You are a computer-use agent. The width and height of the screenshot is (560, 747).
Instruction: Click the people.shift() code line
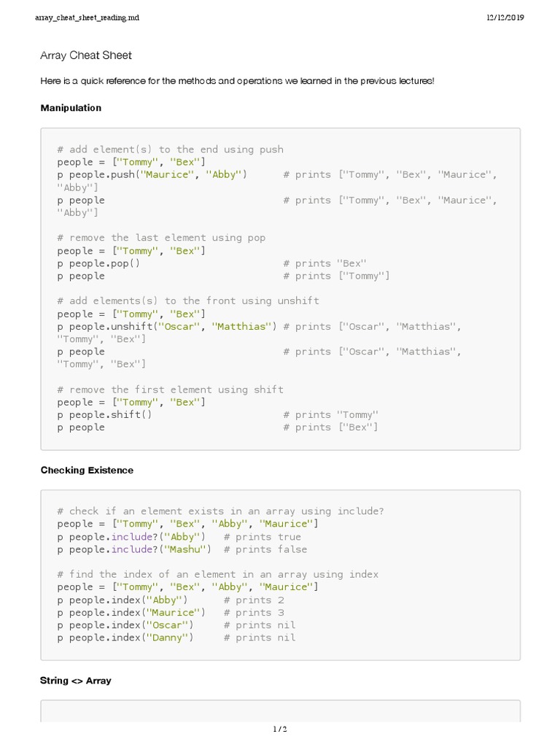(104, 415)
